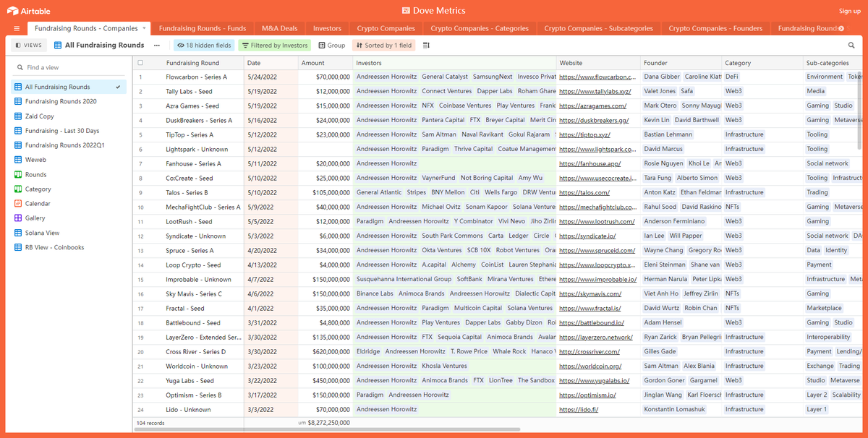Toggle the select-all rows checkbox

coord(140,63)
